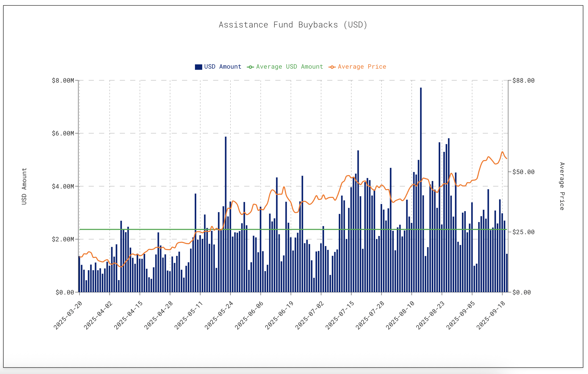The image size is (588, 374).
Task: Click the $25.00 right axis tick label
Action: coord(523,232)
